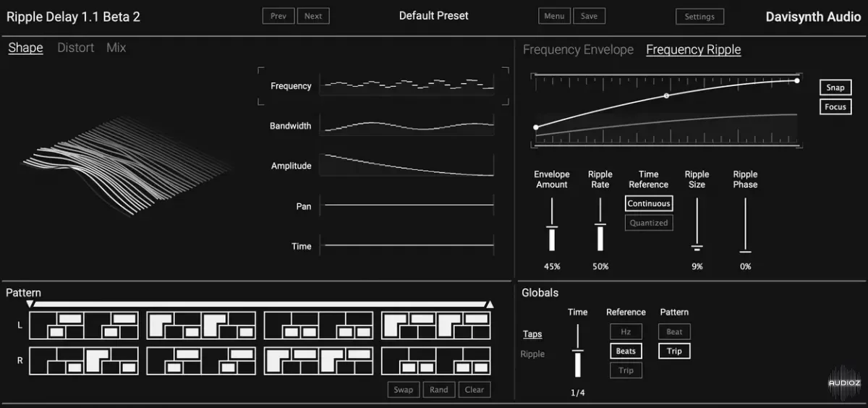
Task: Load the next preset with Next
Action: coord(313,16)
